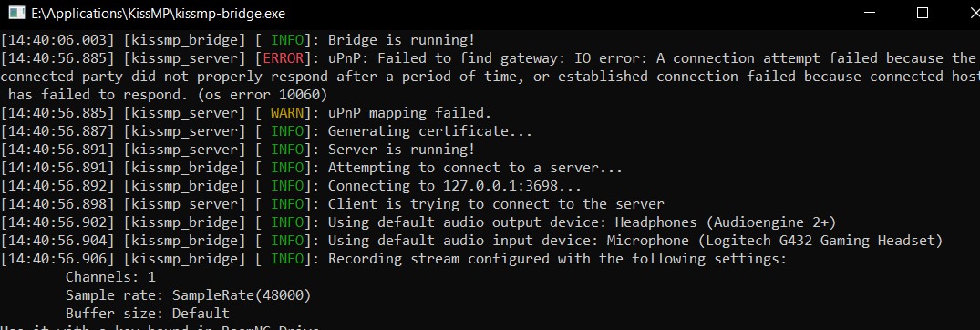
Task: Select the red ERROR tag
Action: pyautogui.click(x=283, y=58)
